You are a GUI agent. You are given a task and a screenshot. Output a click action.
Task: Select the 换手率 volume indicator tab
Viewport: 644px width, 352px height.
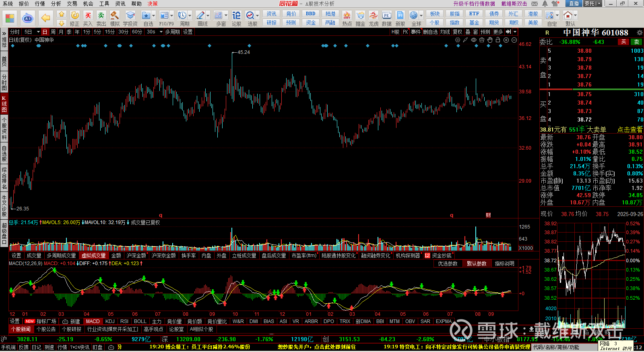pyautogui.click(x=188, y=255)
